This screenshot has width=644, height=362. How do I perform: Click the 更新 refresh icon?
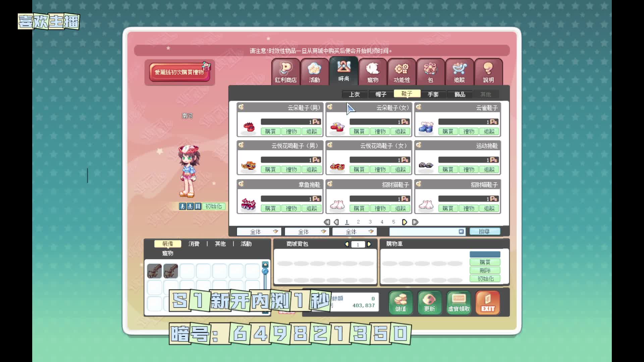(429, 303)
